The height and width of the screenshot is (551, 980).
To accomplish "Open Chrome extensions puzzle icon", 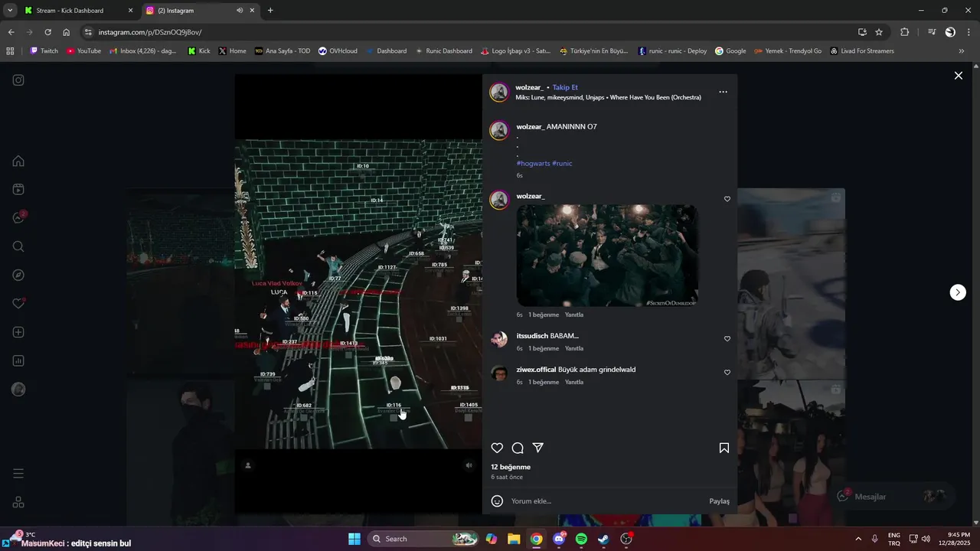I will [905, 32].
